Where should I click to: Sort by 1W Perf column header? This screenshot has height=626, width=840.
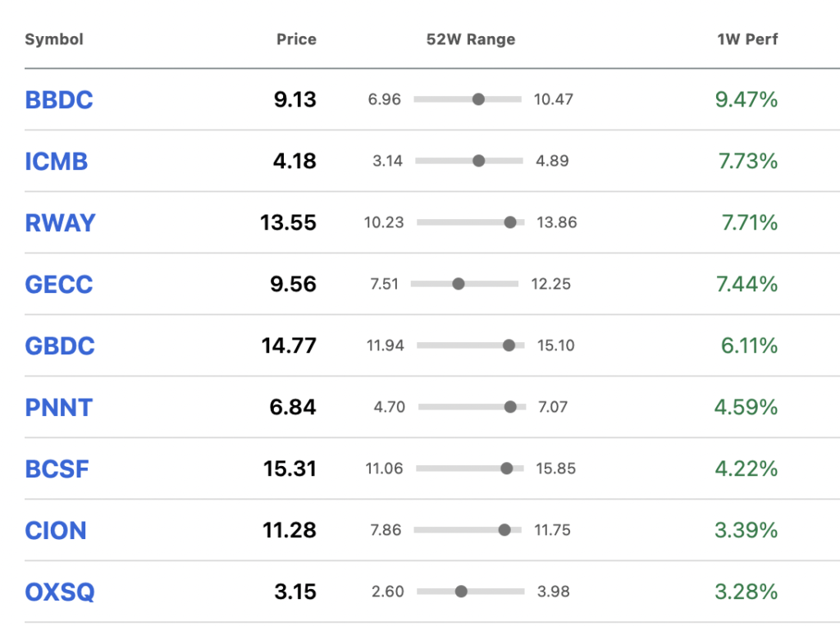pyautogui.click(x=747, y=39)
